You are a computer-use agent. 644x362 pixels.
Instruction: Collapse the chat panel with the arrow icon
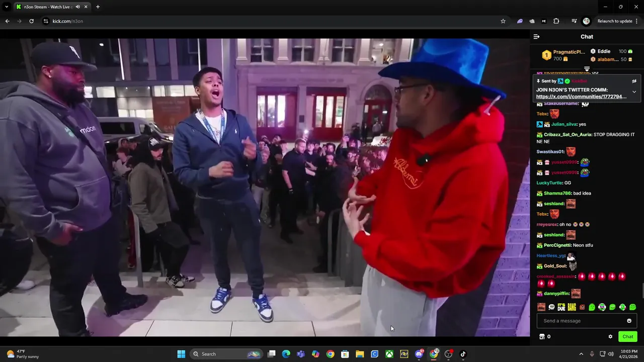(536, 37)
